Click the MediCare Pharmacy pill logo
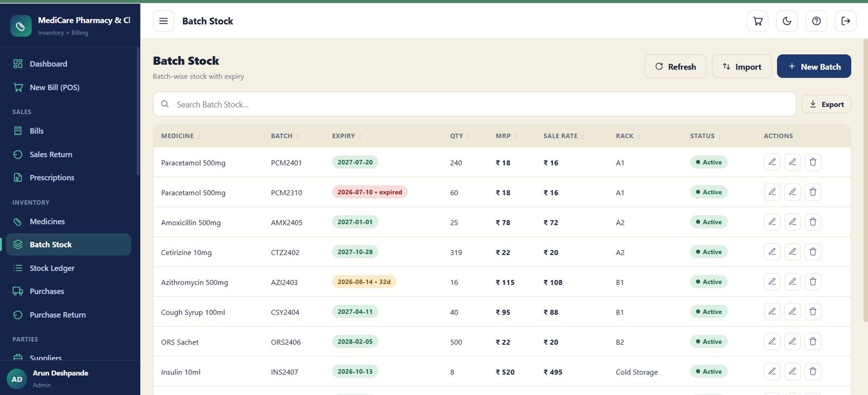Screen dimensions: 868x395 (21, 26)
